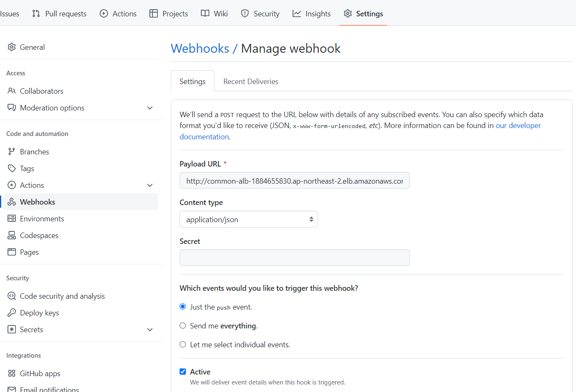The width and height of the screenshot is (576, 392).
Task: Click the Secret input field
Action: click(295, 258)
